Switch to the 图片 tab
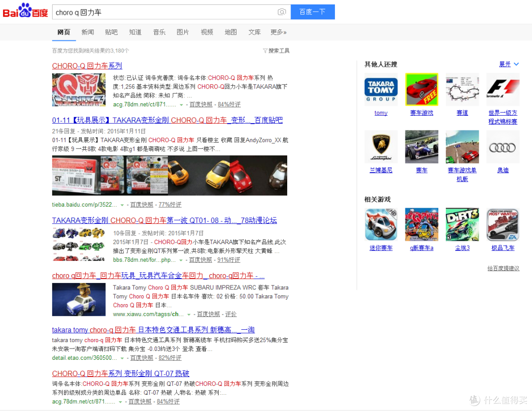This screenshot has width=532, height=411. coord(183,32)
